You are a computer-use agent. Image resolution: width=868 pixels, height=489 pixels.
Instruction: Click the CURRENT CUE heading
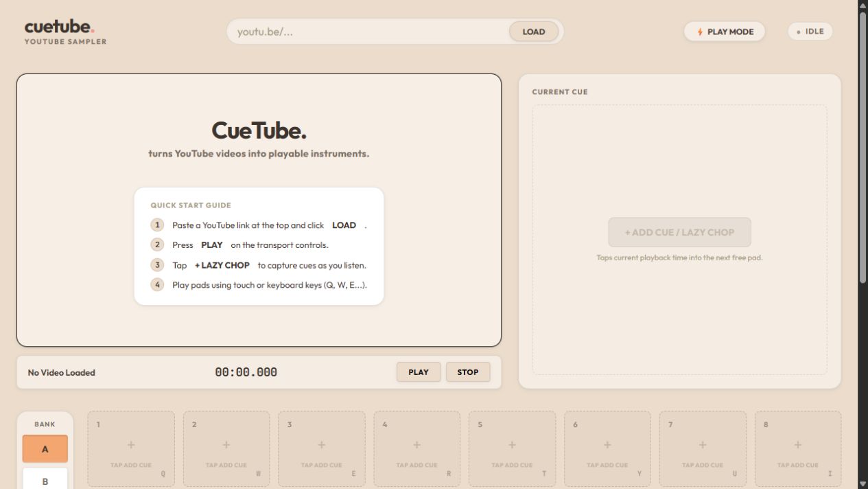click(560, 92)
